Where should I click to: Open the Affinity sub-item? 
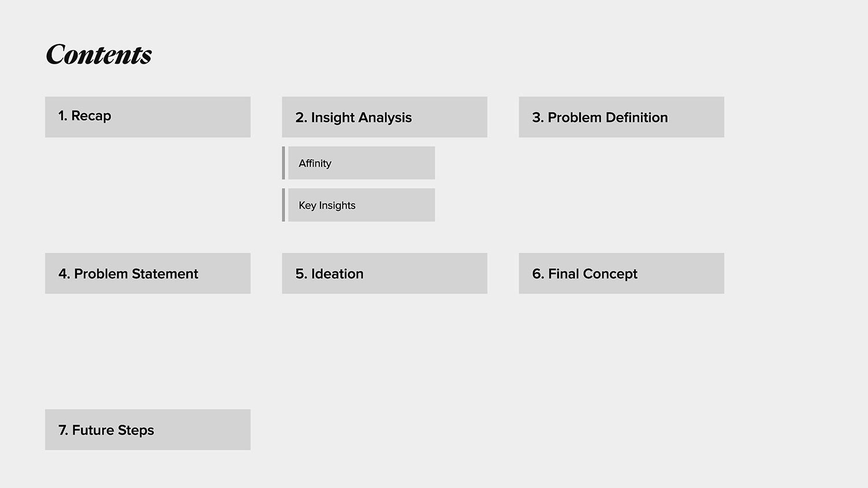tap(361, 163)
